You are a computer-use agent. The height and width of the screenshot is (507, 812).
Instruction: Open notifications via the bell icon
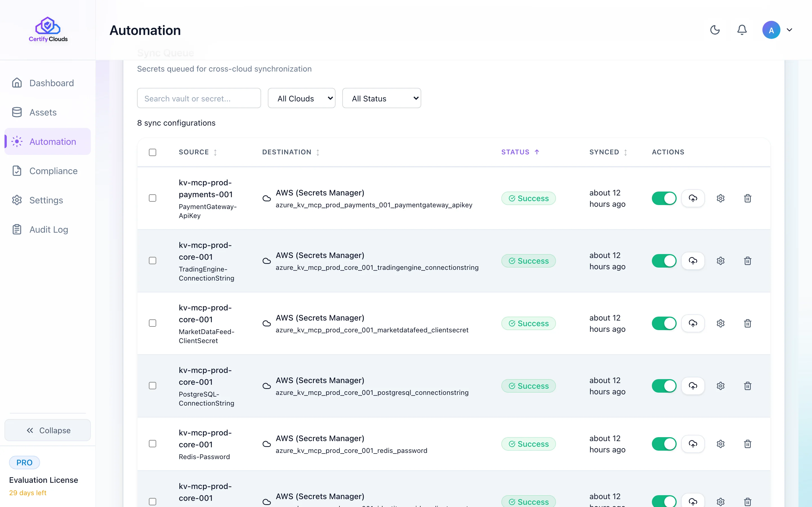click(742, 30)
